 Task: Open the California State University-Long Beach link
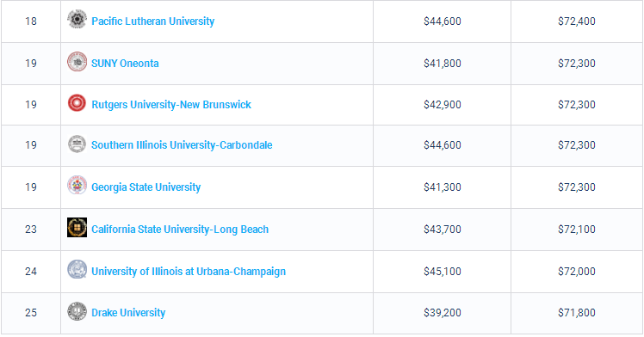tap(180, 230)
